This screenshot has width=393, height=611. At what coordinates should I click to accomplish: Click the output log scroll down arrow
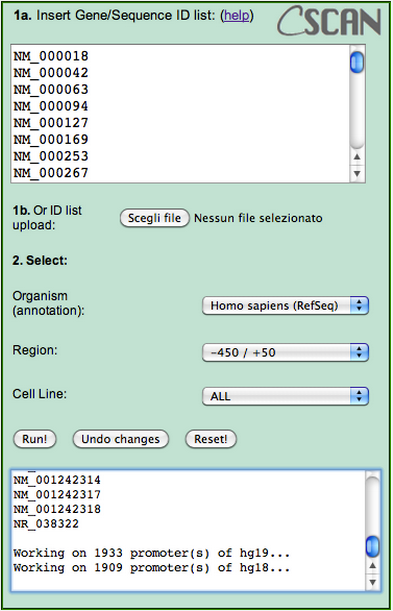373,582
